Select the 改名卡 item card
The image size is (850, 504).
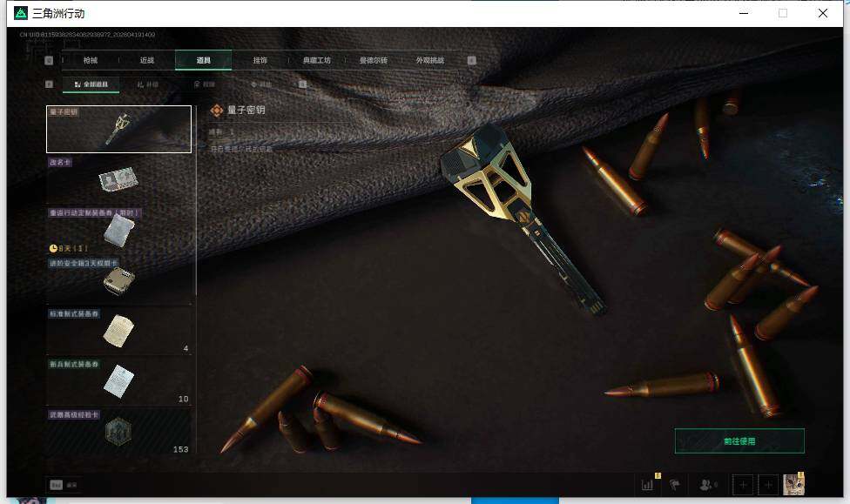click(x=118, y=179)
